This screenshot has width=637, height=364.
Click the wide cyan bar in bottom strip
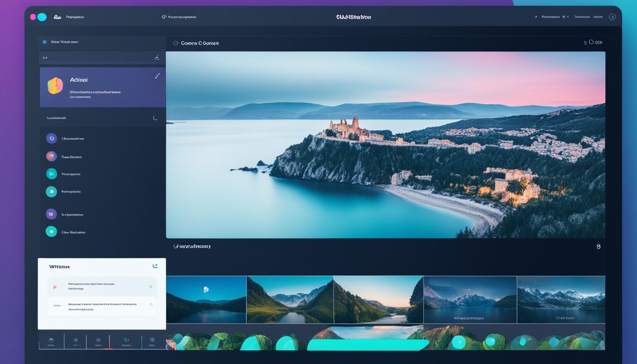click(367, 345)
